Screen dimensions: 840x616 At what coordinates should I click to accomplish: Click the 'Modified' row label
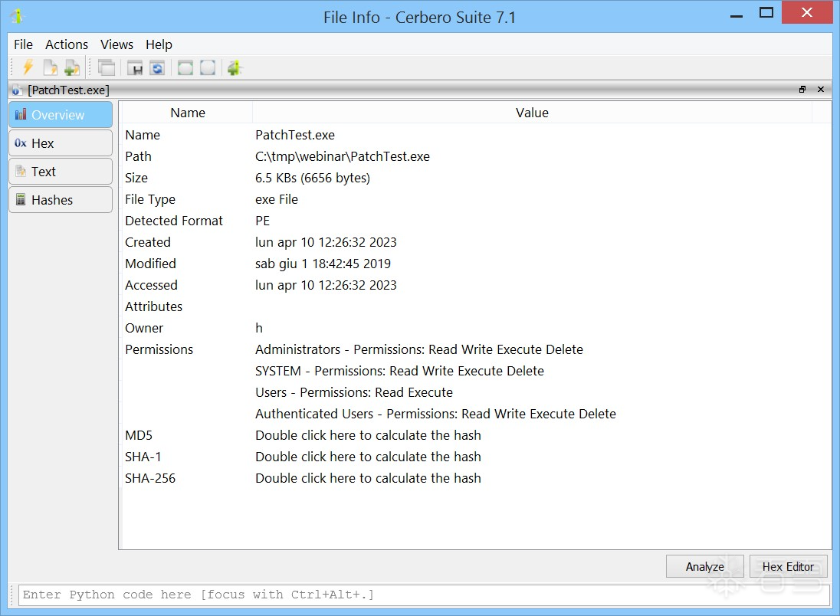[150, 264]
